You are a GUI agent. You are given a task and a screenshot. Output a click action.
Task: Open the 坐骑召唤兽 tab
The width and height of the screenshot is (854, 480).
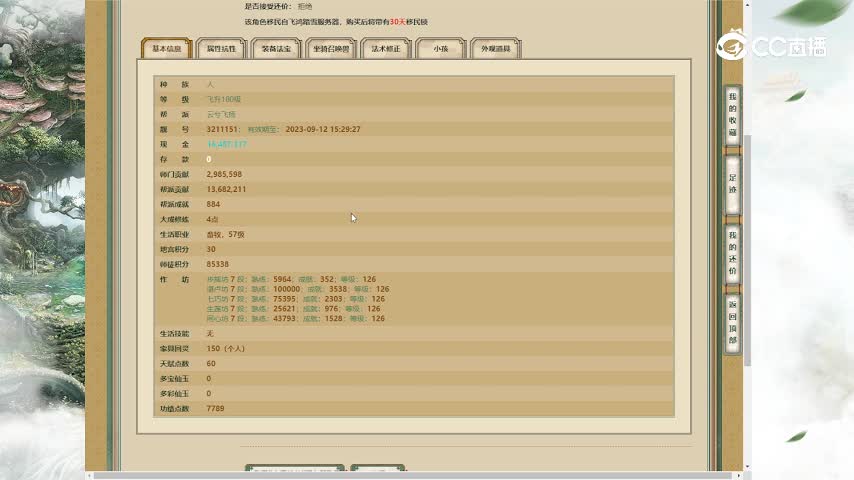(x=331, y=48)
